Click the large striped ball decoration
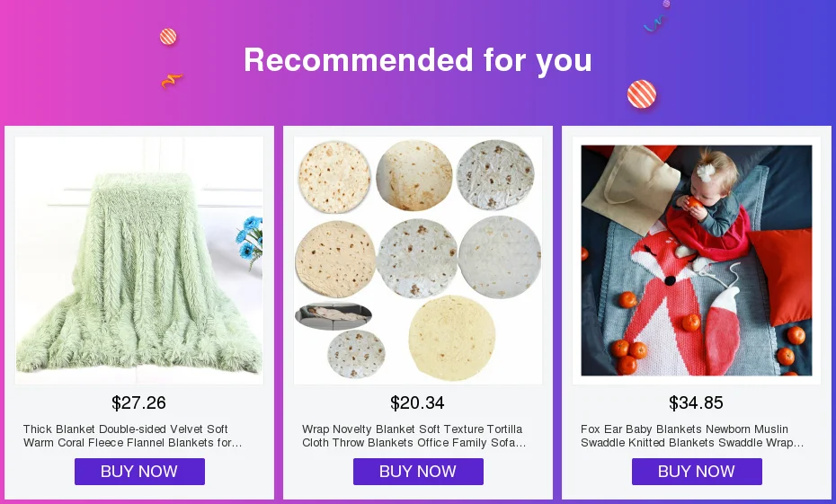 [x=642, y=93]
